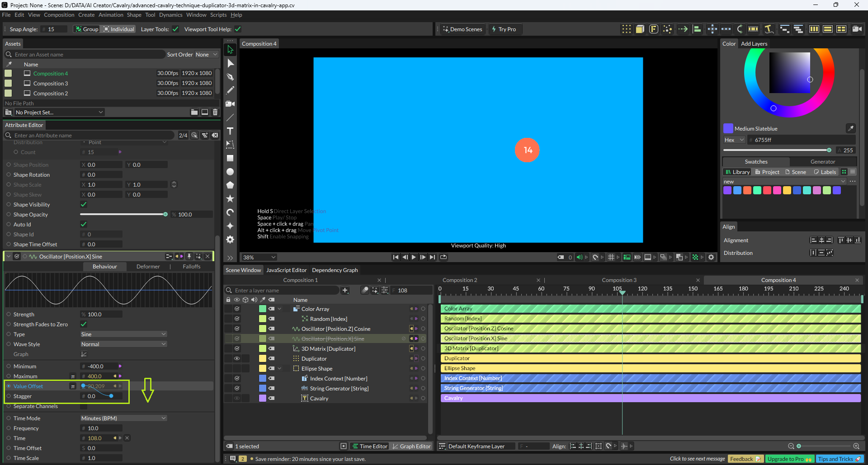Viewport: 868px width, 465px height.
Task: Pick the Star shape tool
Action: [x=230, y=199]
